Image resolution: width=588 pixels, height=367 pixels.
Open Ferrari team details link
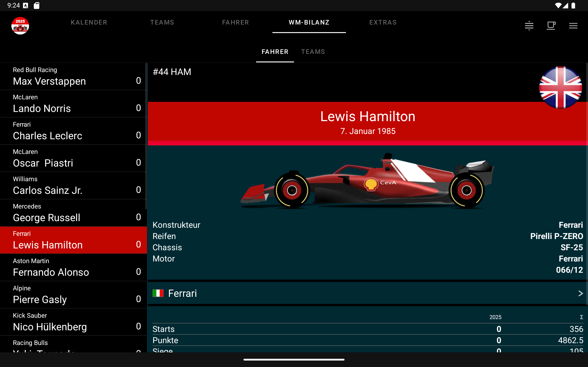(182, 293)
